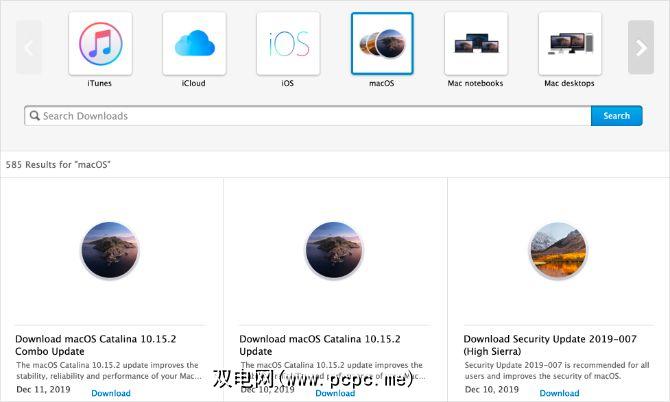Click the magnifying glass search icon
Viewport: 670px width, 402px height.
pyautogui.click(x=35, y=116)
